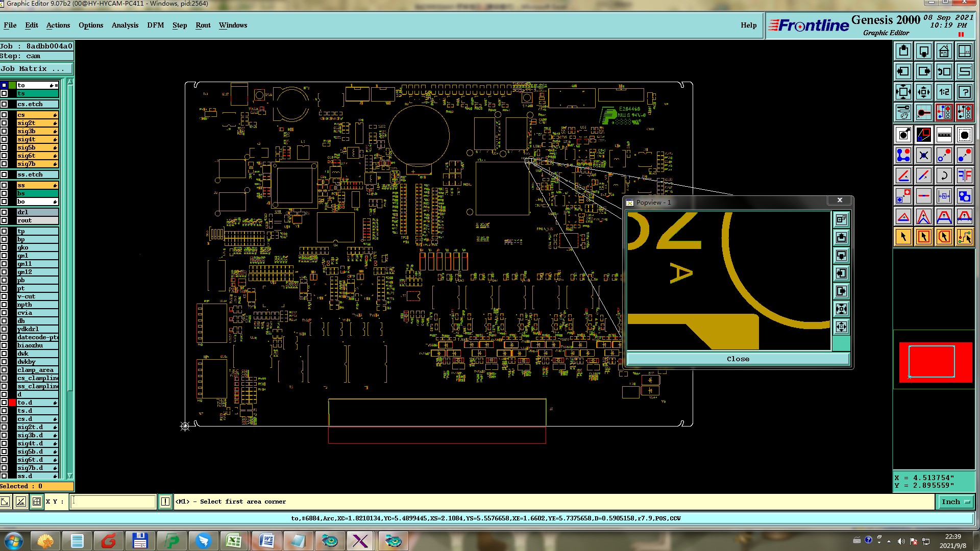Select the mirror F tool icon
Image resolution: width=980 pixels, height=551 pixels.
(964, 176)
